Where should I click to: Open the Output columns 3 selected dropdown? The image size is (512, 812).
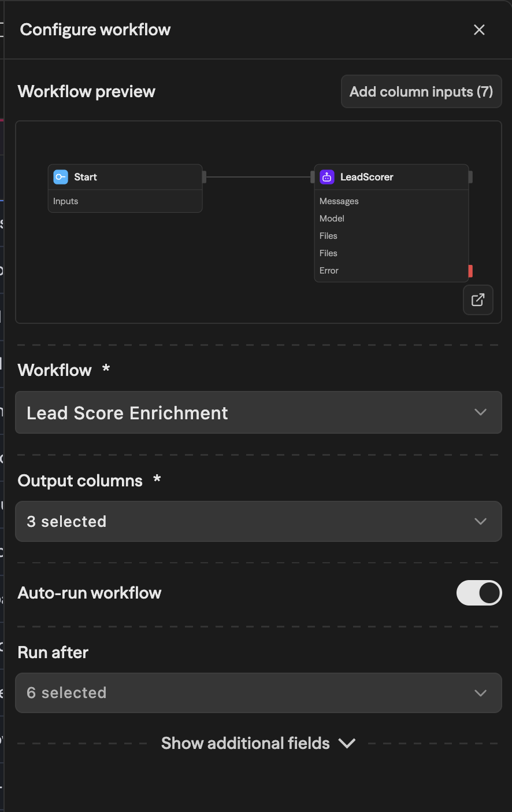coord(258,521)
